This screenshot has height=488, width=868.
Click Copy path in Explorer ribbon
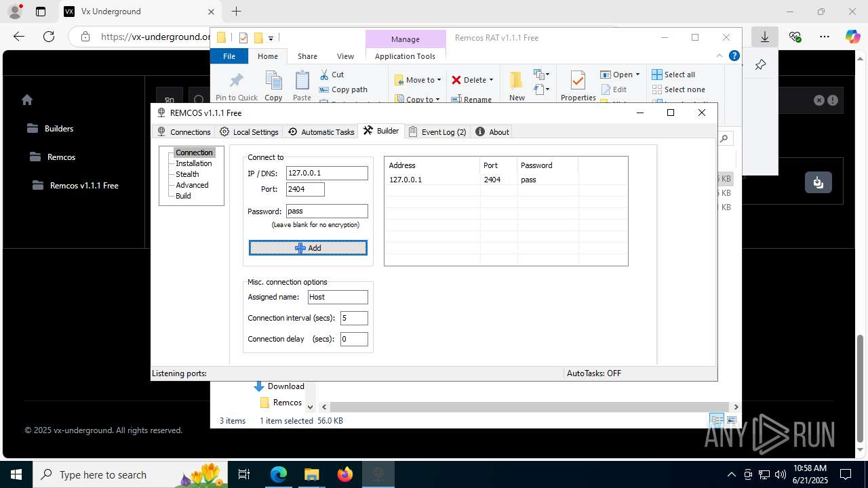tap(343, 89)
